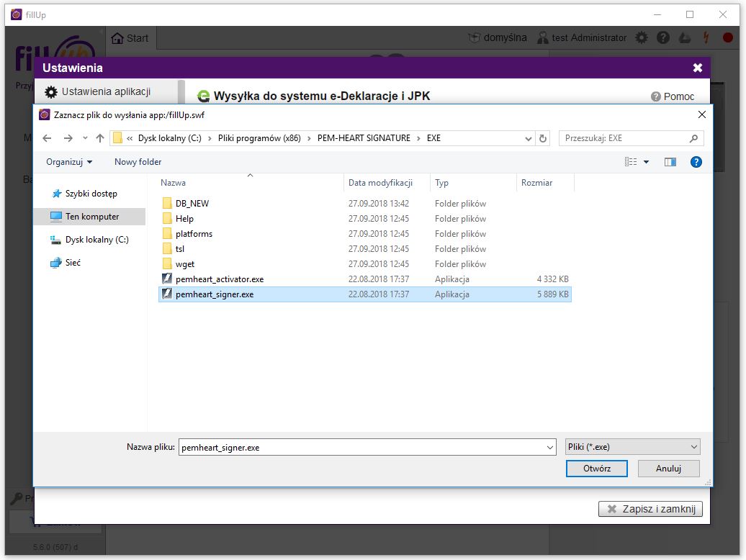Click Pliki programów (x86) in the path
The image size is (746, 560).
(259, 138)
